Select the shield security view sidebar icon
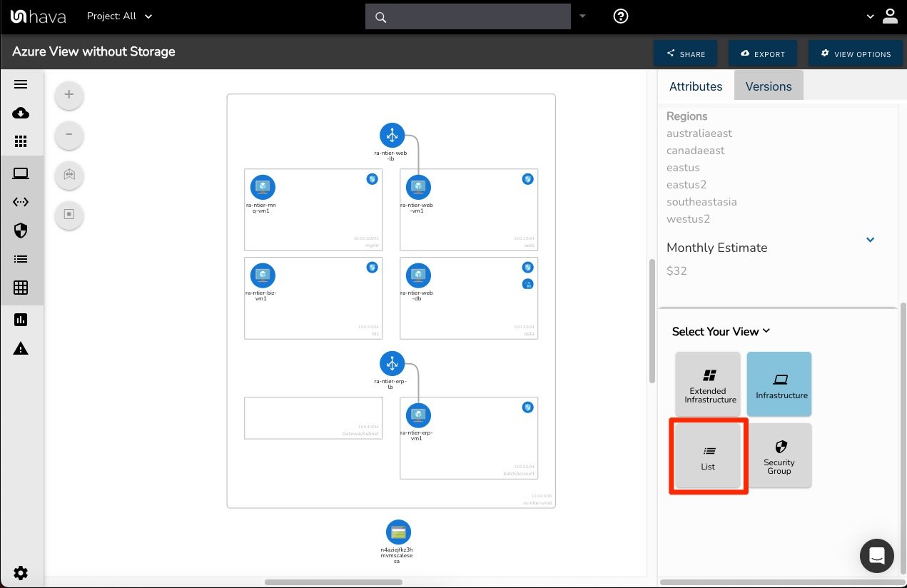Image resolution: width=907 pixels, height=588 pixels. click(x=21, y=230)
